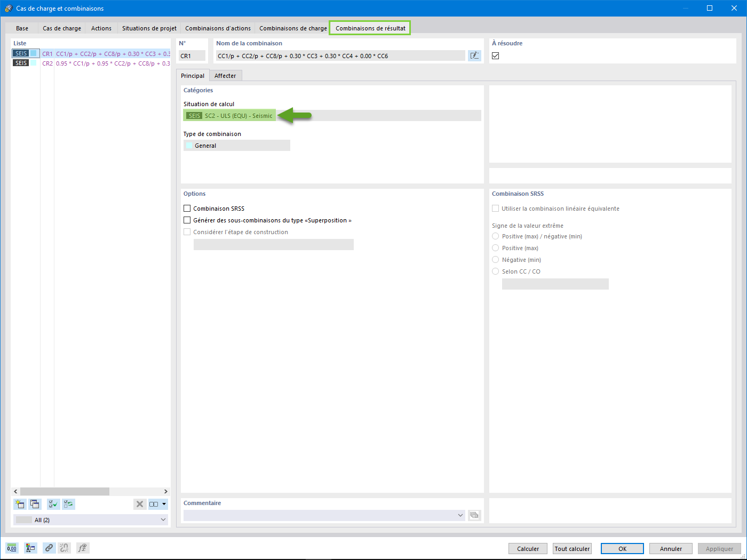Open the Situations de projet tab

pos(149,28)
